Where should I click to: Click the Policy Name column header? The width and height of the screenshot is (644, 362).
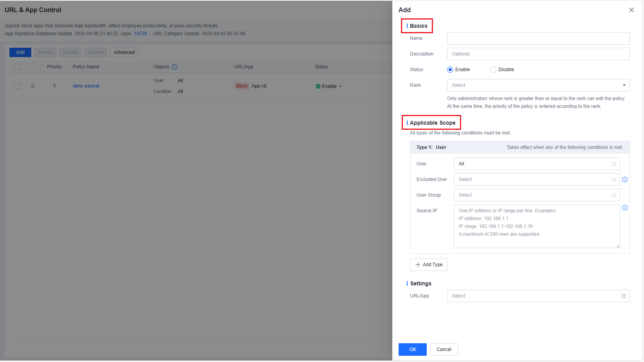coord(86,67)
